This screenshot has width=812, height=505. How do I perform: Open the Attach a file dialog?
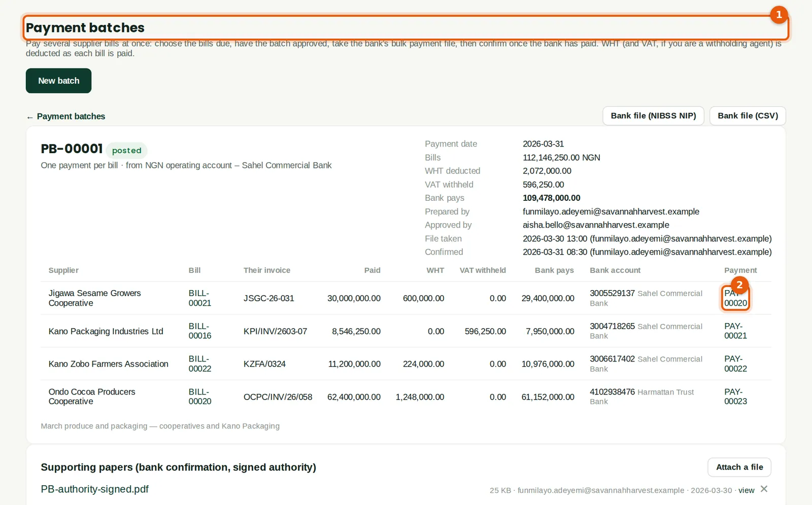pos(739,467)
